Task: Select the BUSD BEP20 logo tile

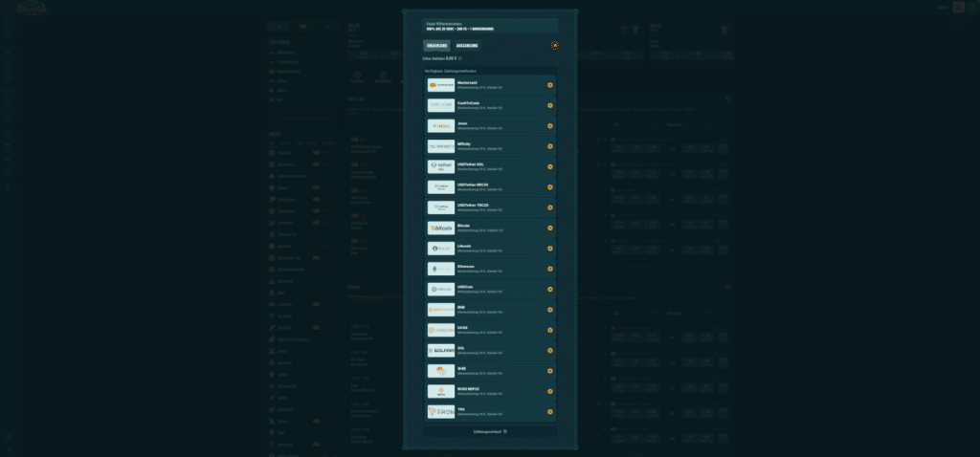Action: click(440, 391)
